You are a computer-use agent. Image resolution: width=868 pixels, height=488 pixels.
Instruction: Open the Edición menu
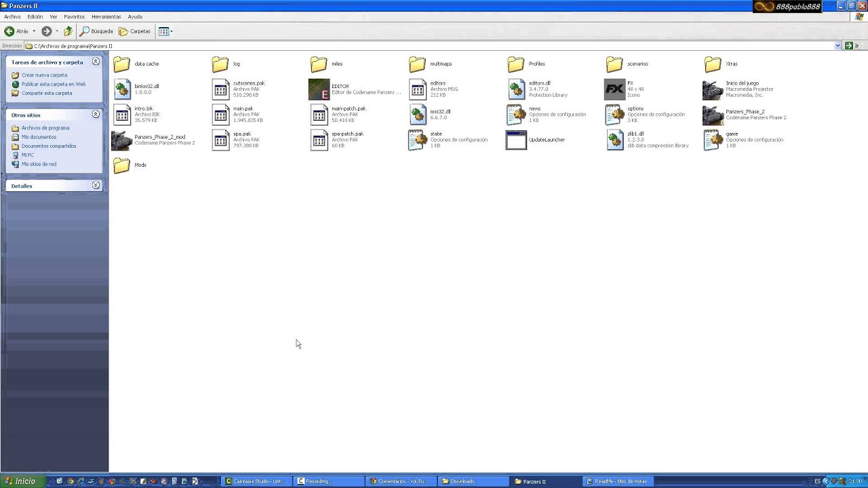click(x=35, y=17)
